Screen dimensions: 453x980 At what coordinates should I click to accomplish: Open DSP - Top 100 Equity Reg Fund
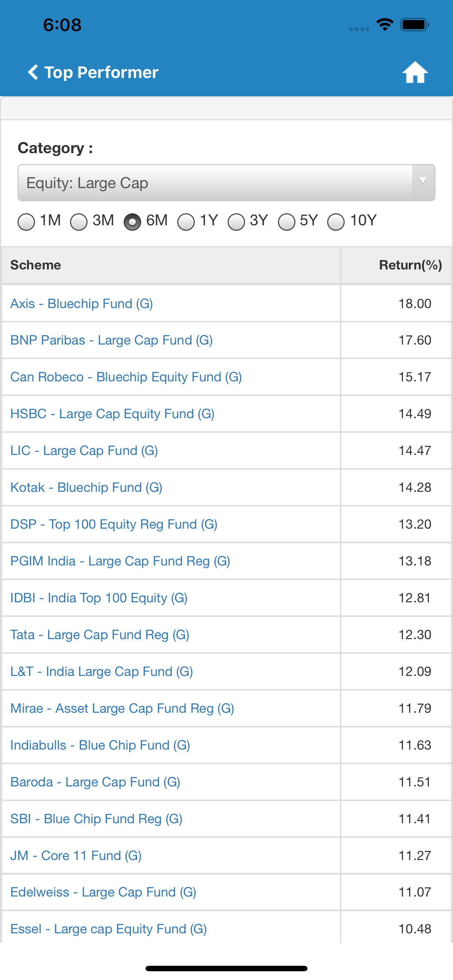[x=113, y=524]
